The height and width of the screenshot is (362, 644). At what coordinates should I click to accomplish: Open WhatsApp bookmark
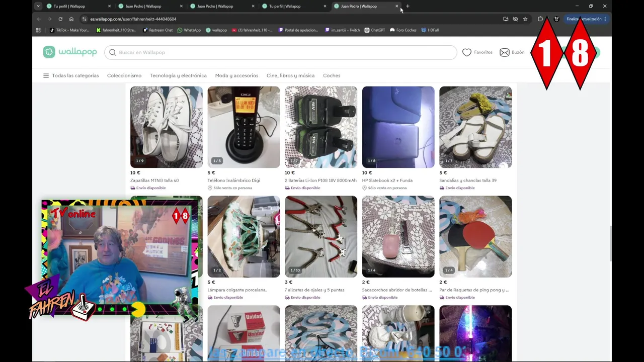[189, 30]
